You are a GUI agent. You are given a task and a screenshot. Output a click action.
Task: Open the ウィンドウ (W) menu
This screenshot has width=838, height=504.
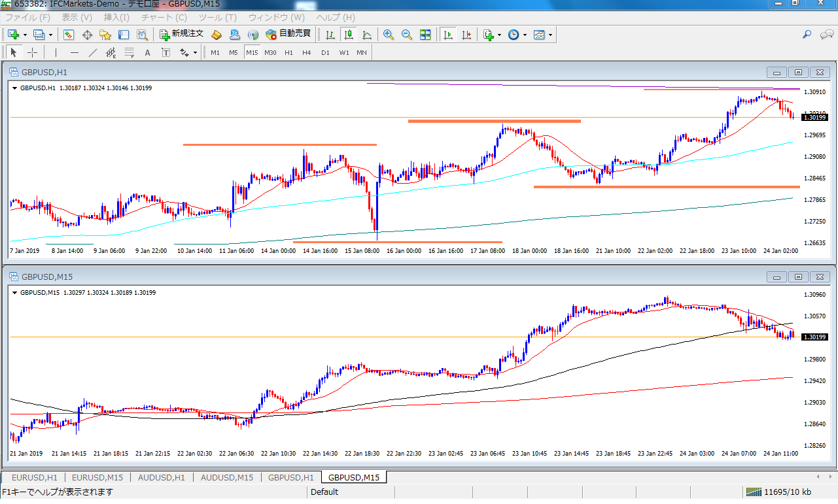click(x=277, y=18)
